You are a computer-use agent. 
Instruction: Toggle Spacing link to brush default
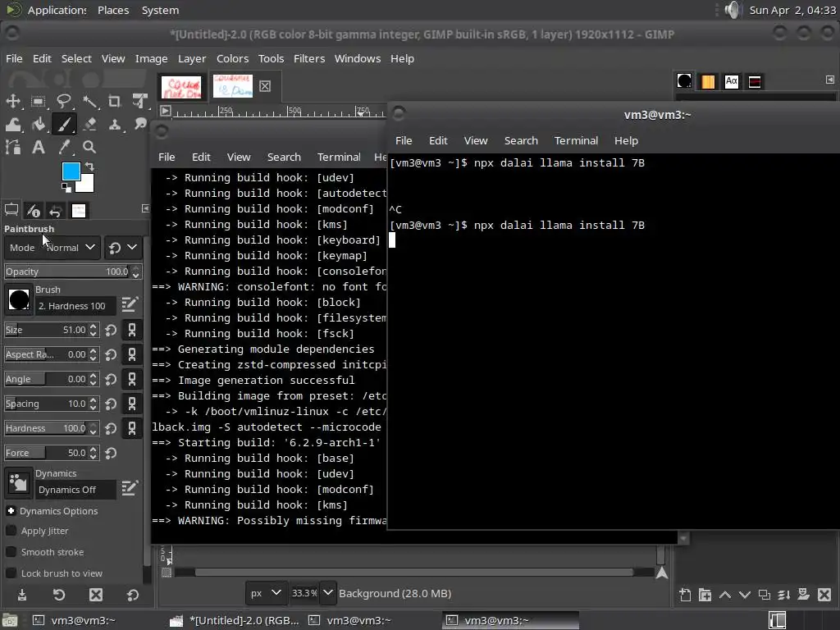(132, 404)
